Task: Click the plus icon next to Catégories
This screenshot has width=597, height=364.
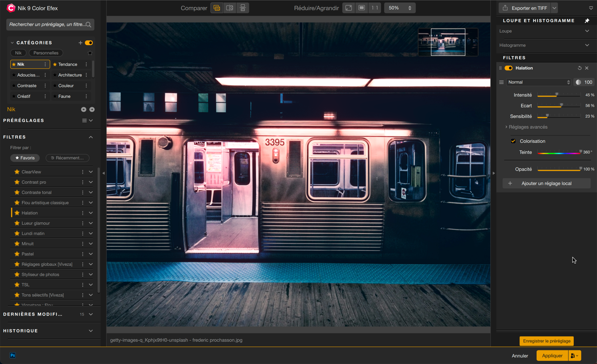Action: pos(80,43)
